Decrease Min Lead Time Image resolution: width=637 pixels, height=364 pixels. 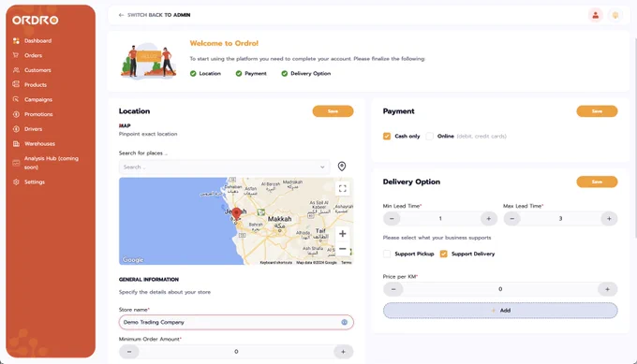pos(392,219)
